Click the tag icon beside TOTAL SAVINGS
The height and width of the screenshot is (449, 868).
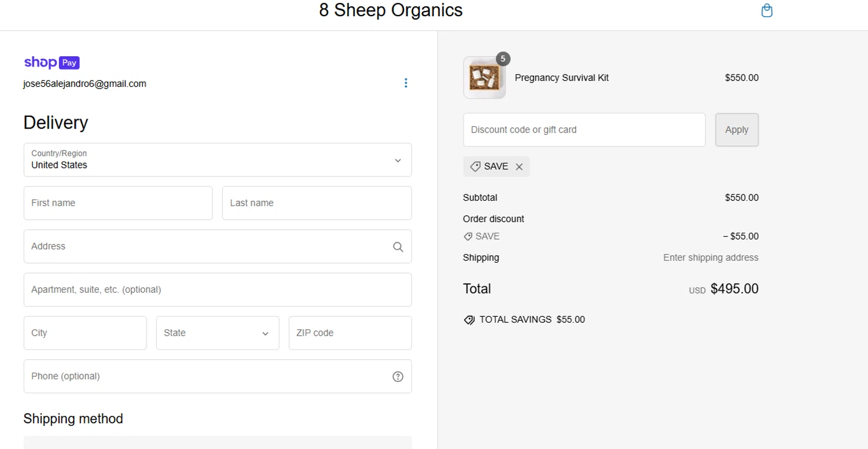tap(469, 320)
